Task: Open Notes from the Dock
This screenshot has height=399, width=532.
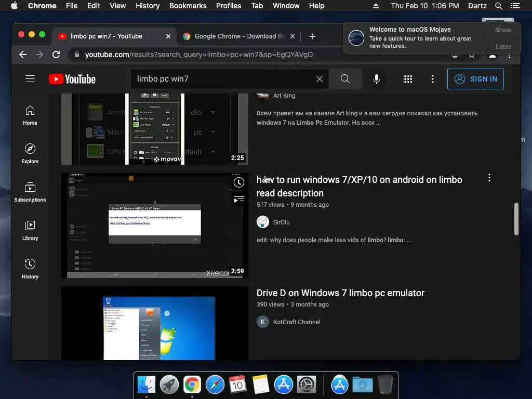Action: (x=261, y=385)
